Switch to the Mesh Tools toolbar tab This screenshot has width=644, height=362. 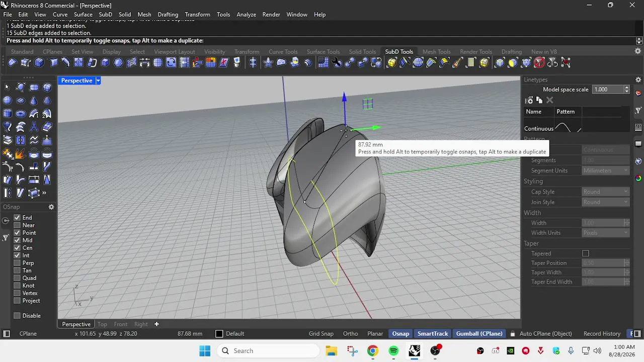tap(436, 52)
